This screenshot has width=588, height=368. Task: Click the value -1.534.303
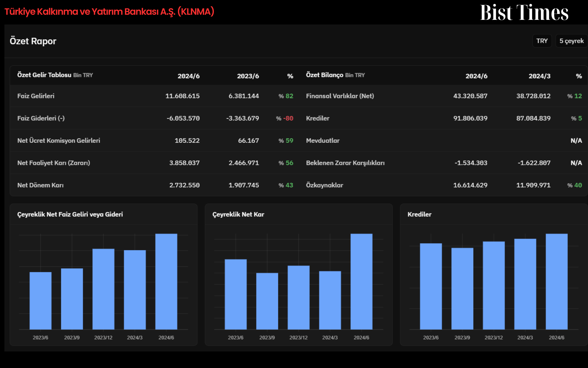pyautogui.click(x=471, y=163)
